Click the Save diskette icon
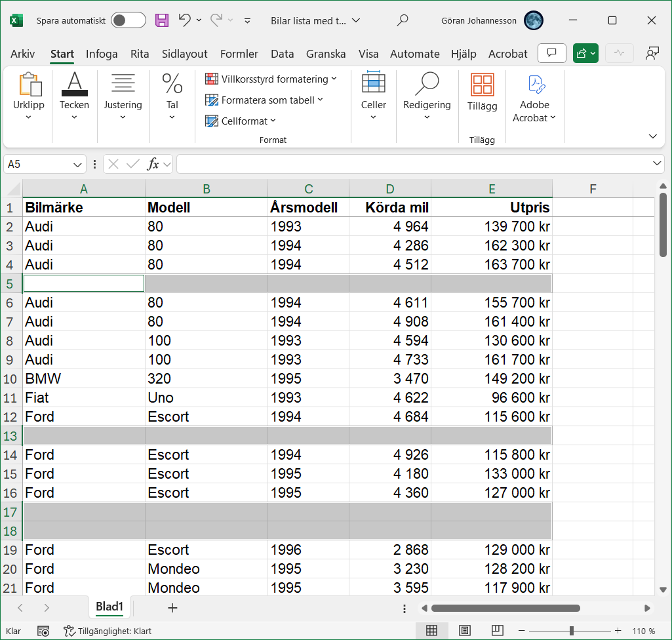 [162, 20]
